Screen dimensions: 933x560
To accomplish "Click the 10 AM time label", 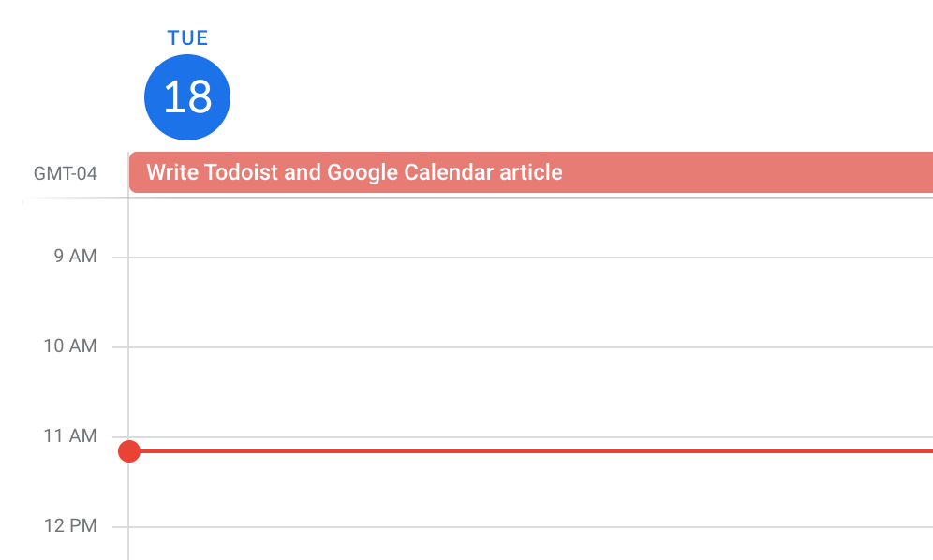I will (x=70, y=346).
